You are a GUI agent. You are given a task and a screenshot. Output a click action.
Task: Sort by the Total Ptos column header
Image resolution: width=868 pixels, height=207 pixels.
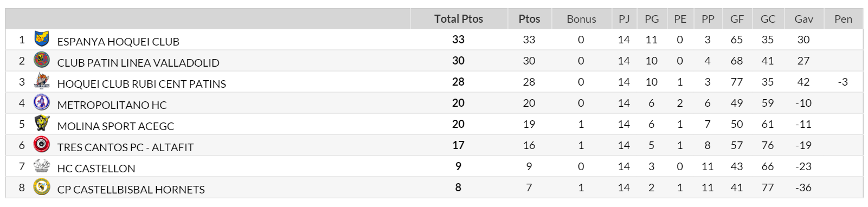(x=459, y=19)
